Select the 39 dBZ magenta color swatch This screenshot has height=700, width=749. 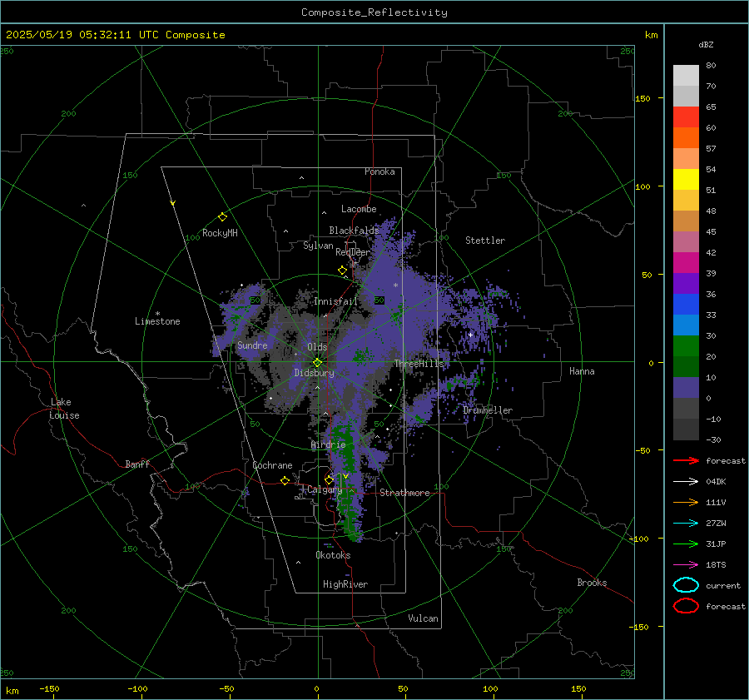click(x=686, y=262)
